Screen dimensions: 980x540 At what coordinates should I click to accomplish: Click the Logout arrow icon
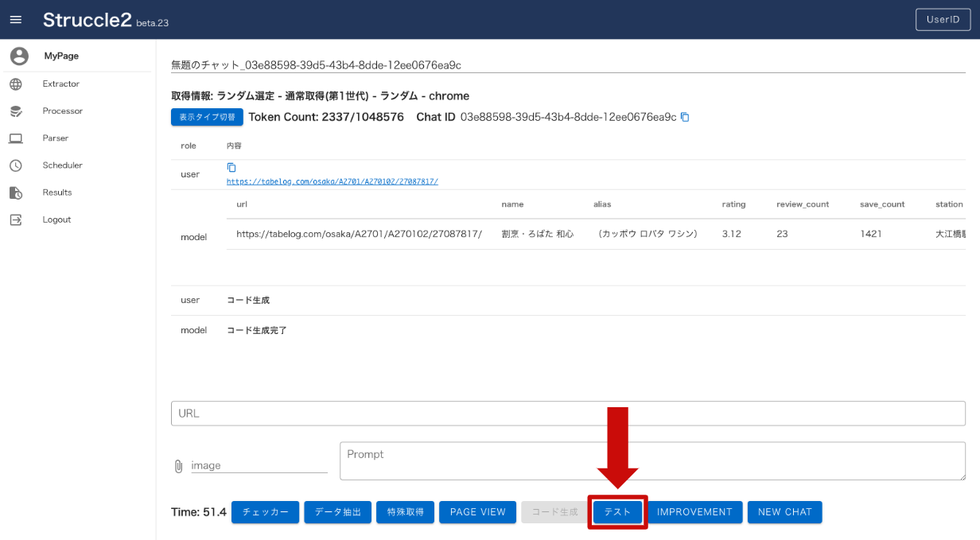tap(17, 219)
